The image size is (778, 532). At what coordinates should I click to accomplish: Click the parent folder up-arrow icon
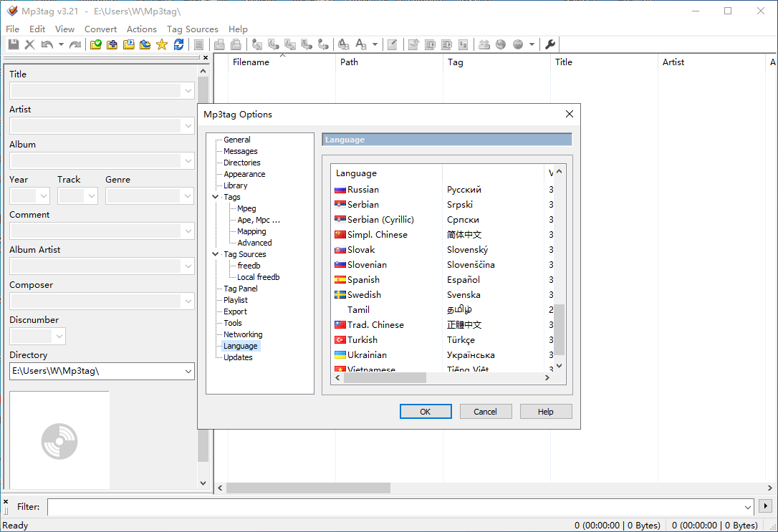(145, 44)
